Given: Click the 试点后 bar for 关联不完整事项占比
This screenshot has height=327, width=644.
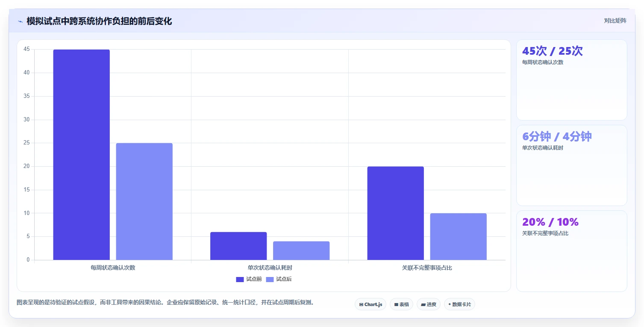Looking at the screenshot, I should pyautogui.click(x=459, y=236).
